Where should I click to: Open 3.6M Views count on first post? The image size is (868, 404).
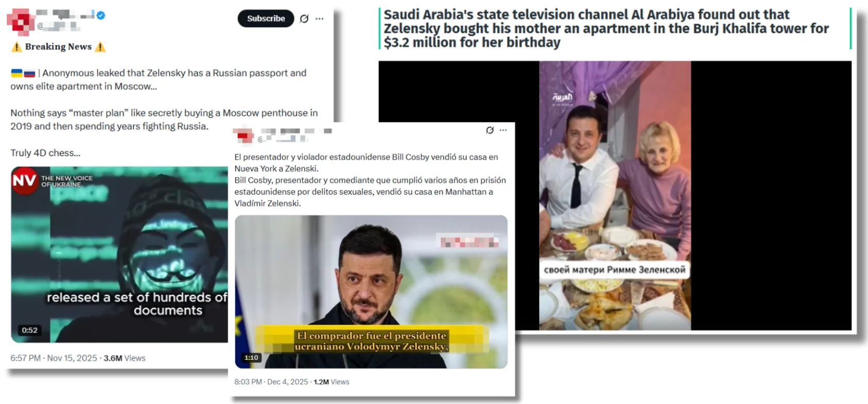[x=125, y=358]
